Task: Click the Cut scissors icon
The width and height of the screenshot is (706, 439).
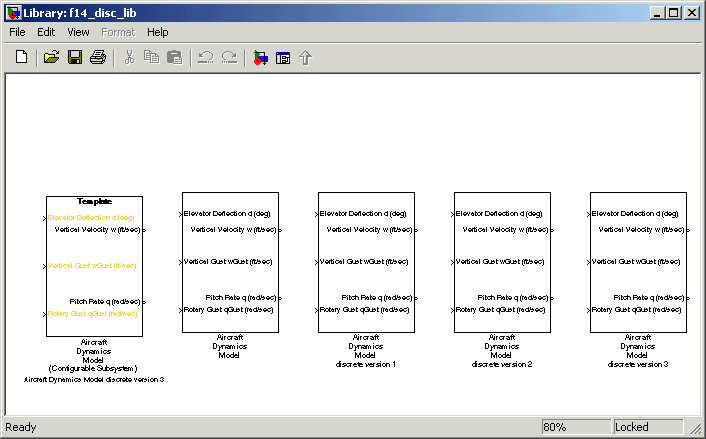Action: click(x=129, y=58)
